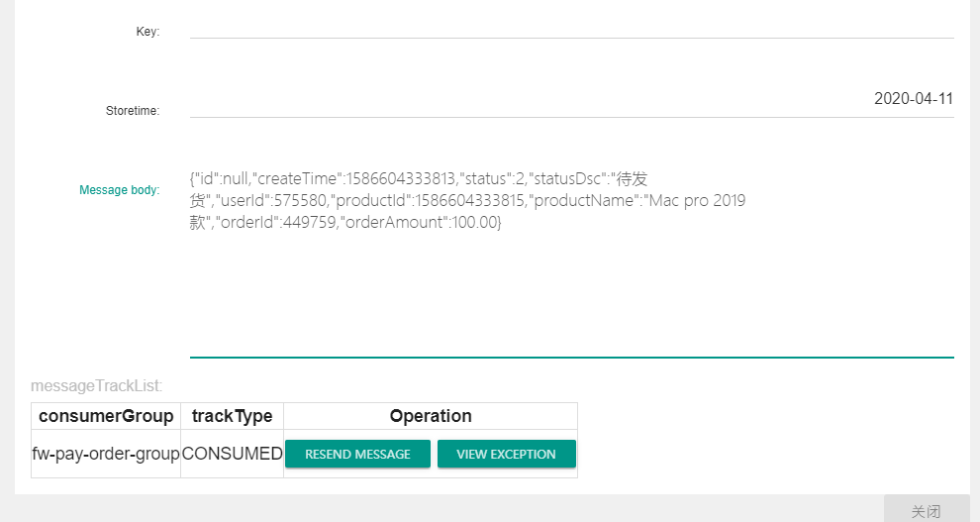
Task: Select the consumerGroup column header
Action: click(x=106, y=416)
